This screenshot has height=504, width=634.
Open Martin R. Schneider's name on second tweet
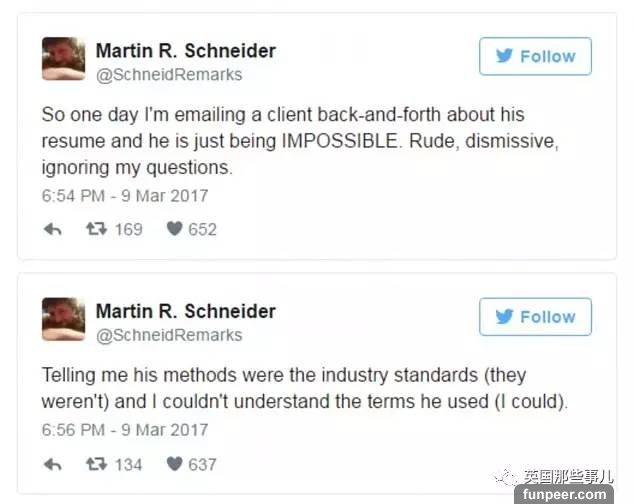(x=185, y=311)
